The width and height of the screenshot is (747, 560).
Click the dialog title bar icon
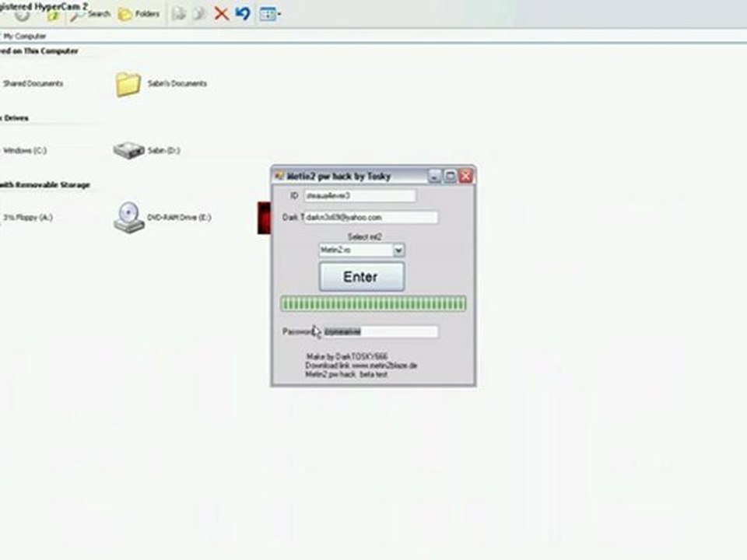[x=279, y=177]
